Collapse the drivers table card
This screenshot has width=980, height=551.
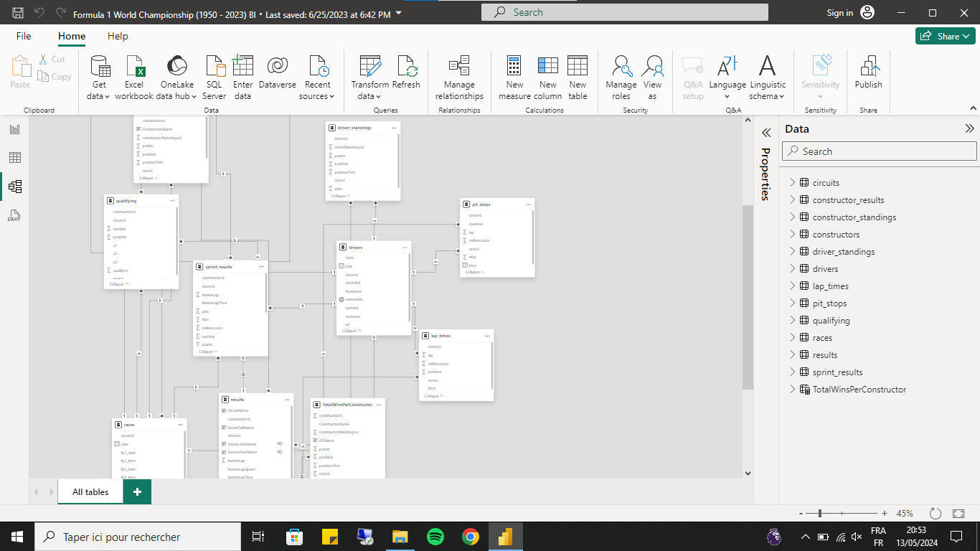[352, 331]
